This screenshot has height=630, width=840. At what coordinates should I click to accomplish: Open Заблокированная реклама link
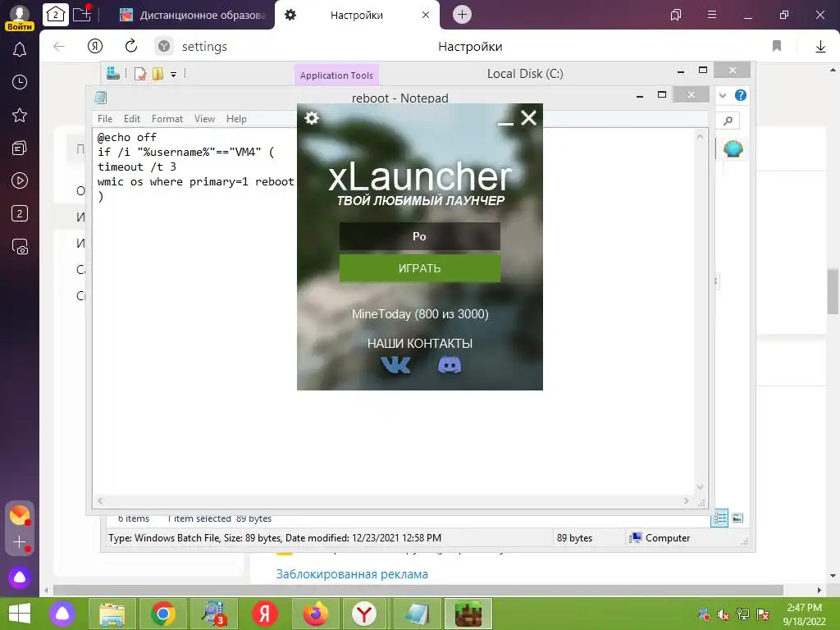(352, 574)
